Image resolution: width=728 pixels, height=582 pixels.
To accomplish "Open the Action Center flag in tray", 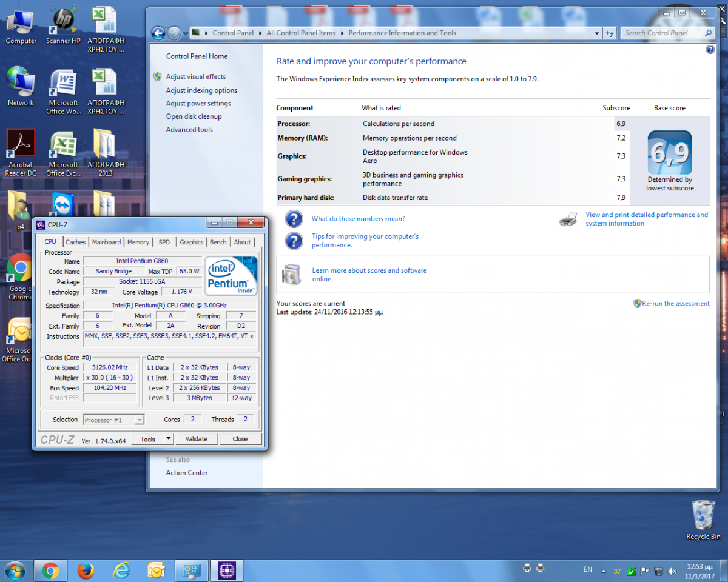I will pos(645,571).
